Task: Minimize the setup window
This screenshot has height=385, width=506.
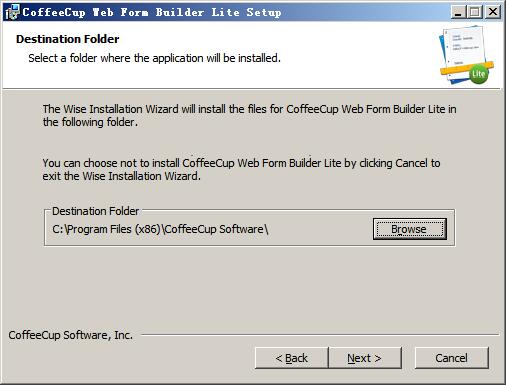Action: pos(458,12)
